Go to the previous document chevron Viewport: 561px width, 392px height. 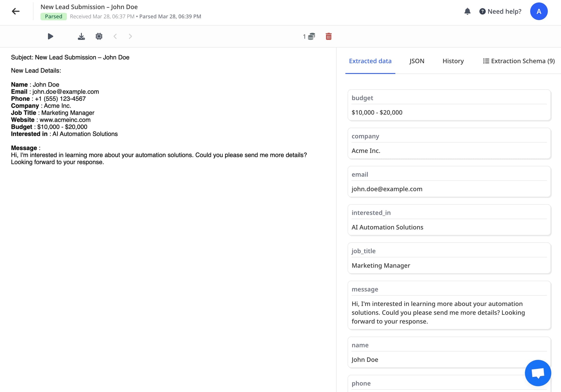tap(115, 36)
